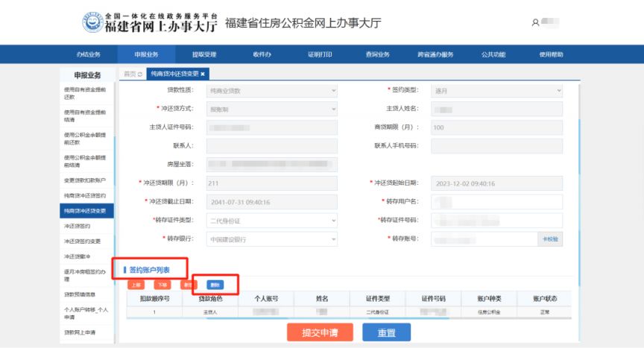Screen dimensions: 644x348
Task: Click the third orange button above account table
Action: click(x=189, y=285)
